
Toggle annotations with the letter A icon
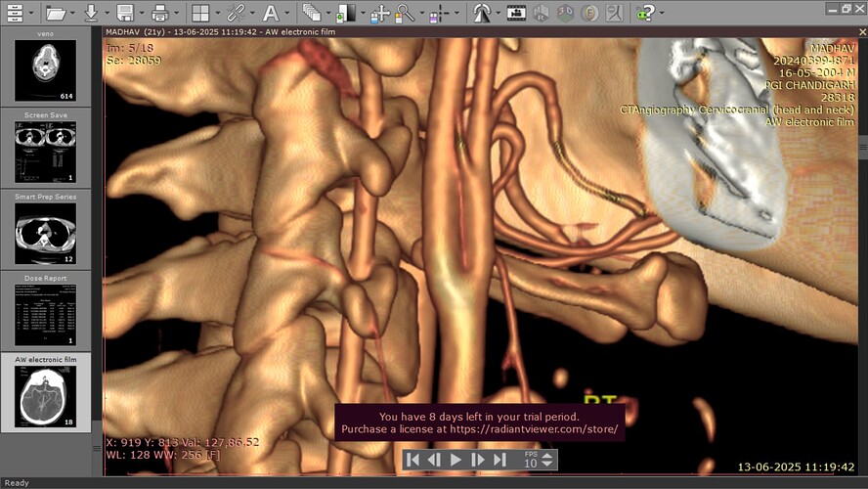click(x=271, y=12)
